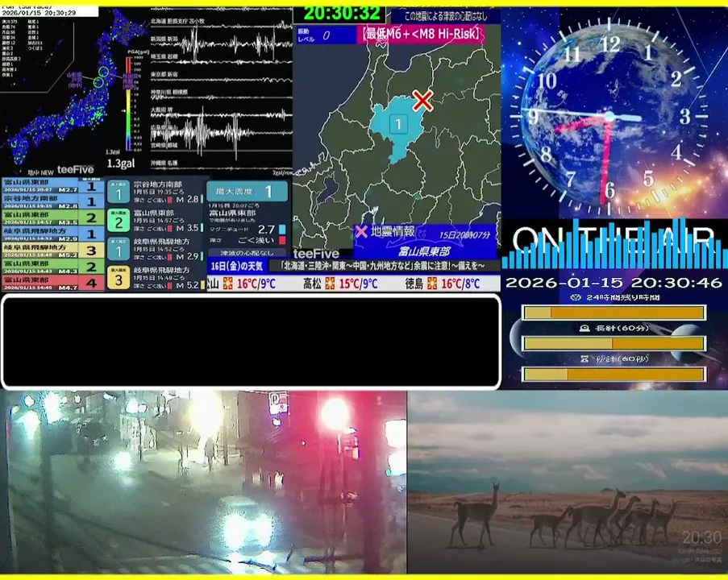Select the red 富山県東部 M4.7 row in history list
The height and width of the screenshot is (580, 728).
point(52,283)
